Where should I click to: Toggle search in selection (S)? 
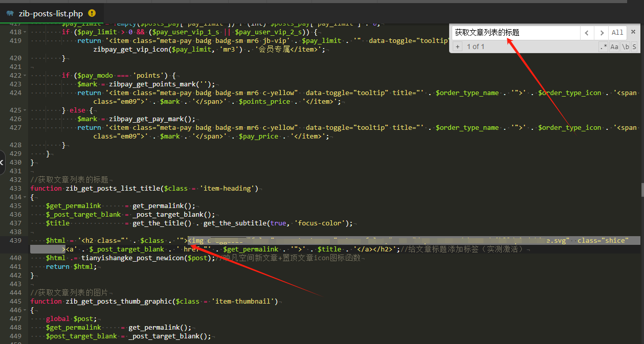[634, 47]
